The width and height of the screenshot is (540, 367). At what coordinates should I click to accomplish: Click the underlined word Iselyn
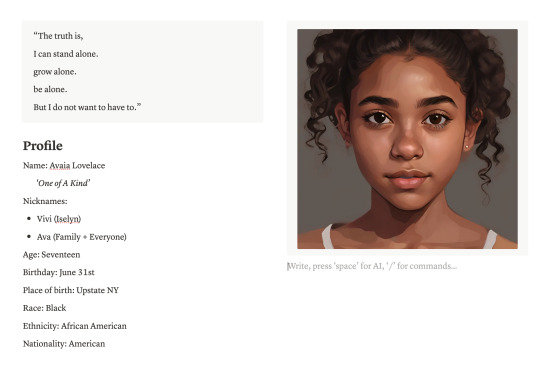point(68,219)
